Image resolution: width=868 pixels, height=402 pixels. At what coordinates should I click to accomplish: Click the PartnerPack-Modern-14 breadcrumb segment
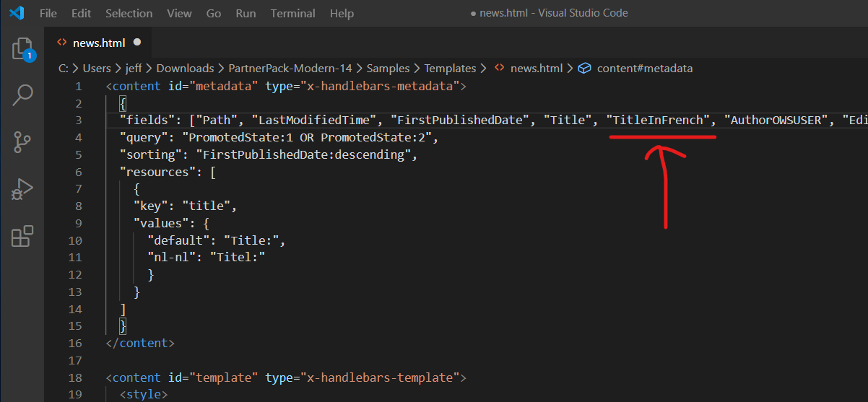coord(290,69)
